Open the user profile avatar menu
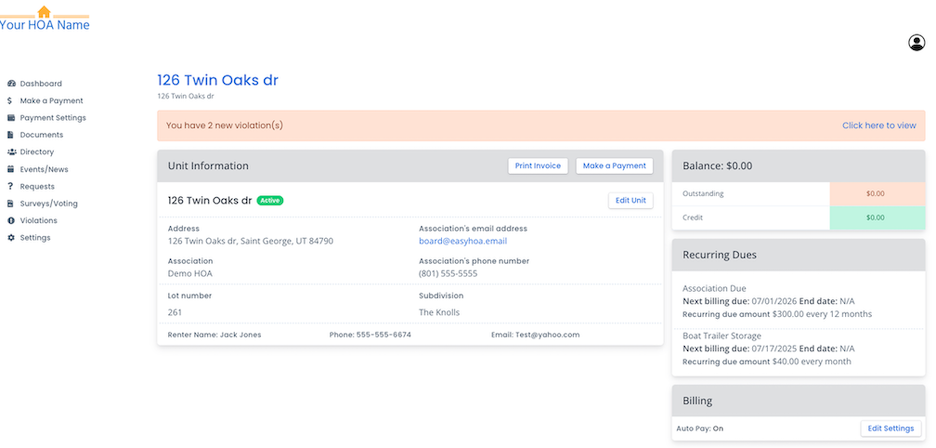 point(916,43)
